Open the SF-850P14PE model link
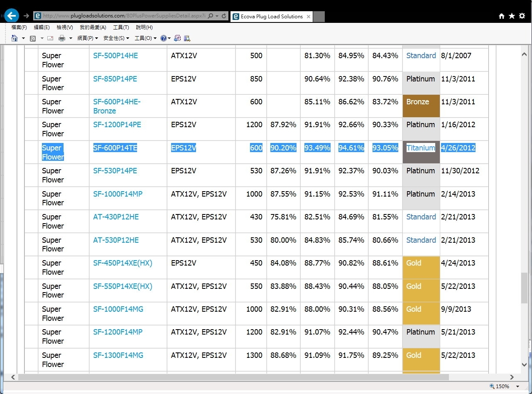The image size is (532, 394). [115, 79]
